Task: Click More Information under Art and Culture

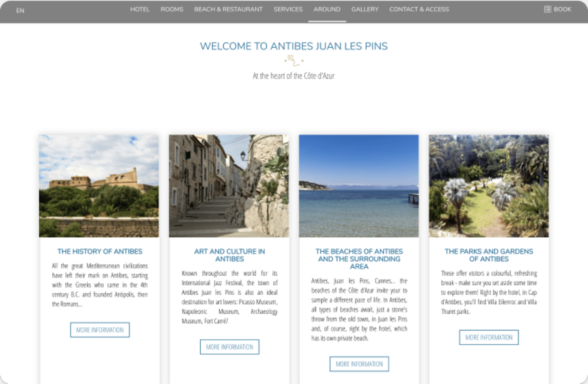Action: point(230,347)
